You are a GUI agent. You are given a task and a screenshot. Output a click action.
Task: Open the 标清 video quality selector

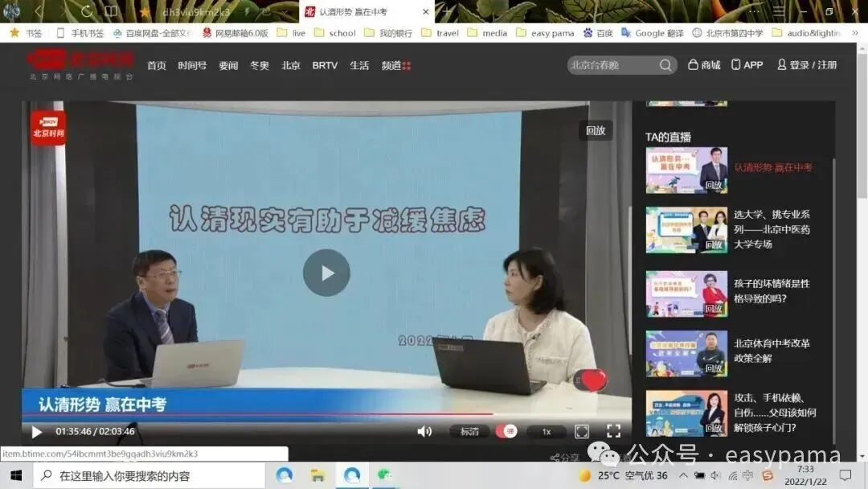[469, 432]
